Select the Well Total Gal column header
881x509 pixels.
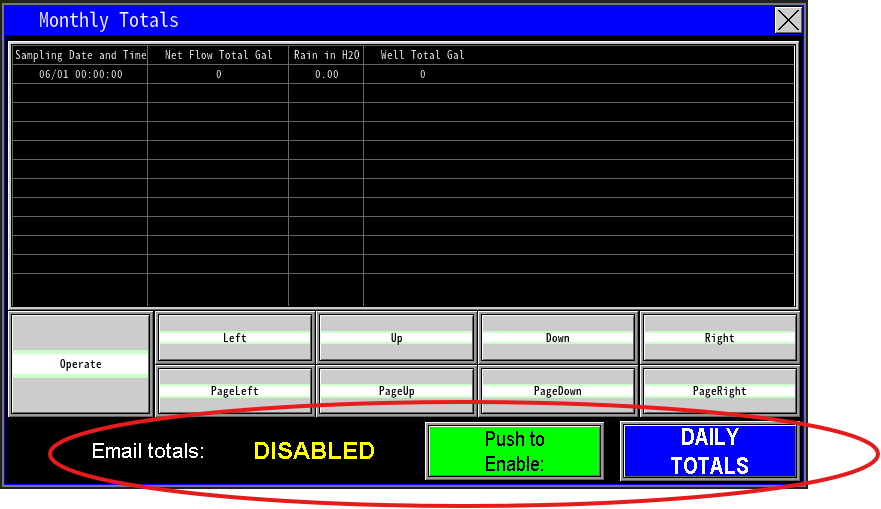click(x=422, y=55)
